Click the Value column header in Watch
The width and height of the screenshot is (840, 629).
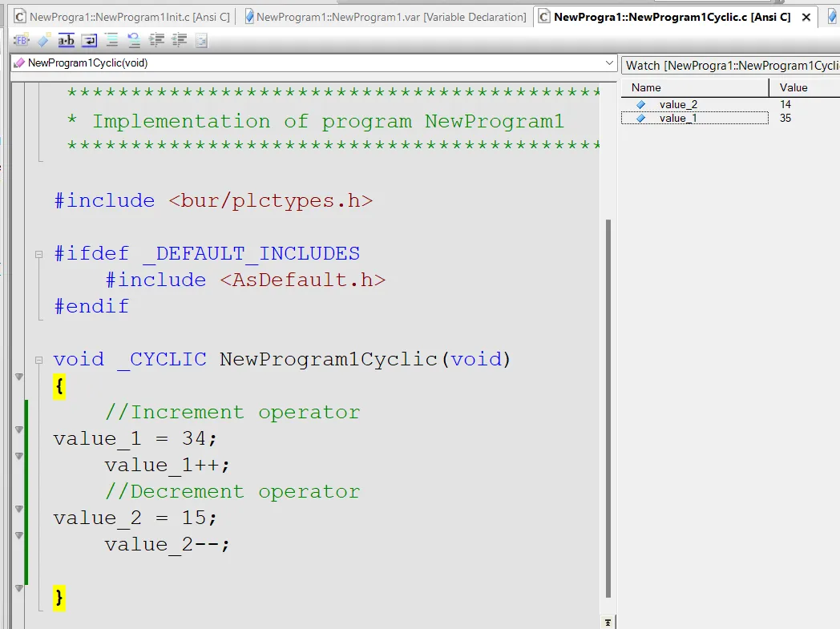tap(805, 87)
